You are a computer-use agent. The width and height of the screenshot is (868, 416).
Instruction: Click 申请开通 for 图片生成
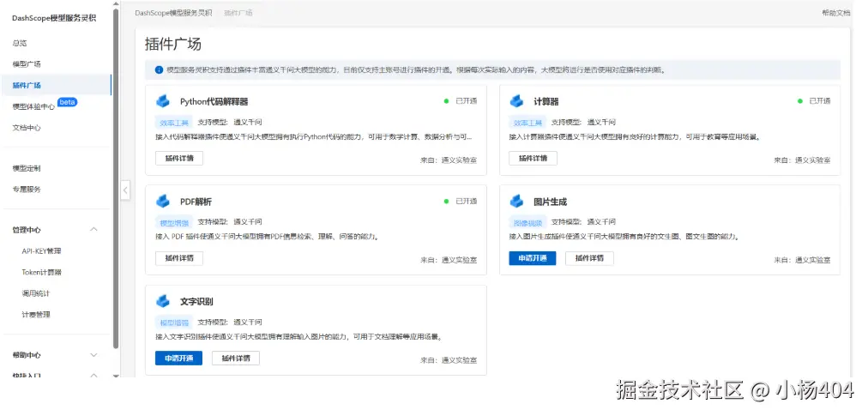coord(533,258)
